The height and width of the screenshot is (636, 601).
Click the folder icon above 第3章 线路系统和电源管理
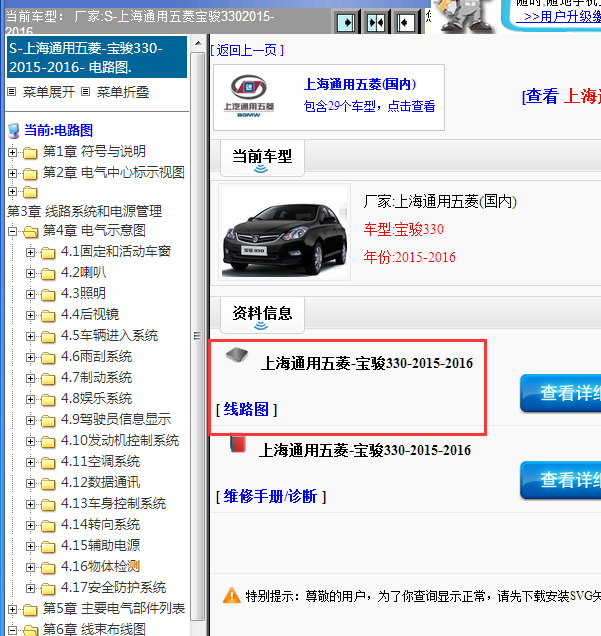point(30,192)
